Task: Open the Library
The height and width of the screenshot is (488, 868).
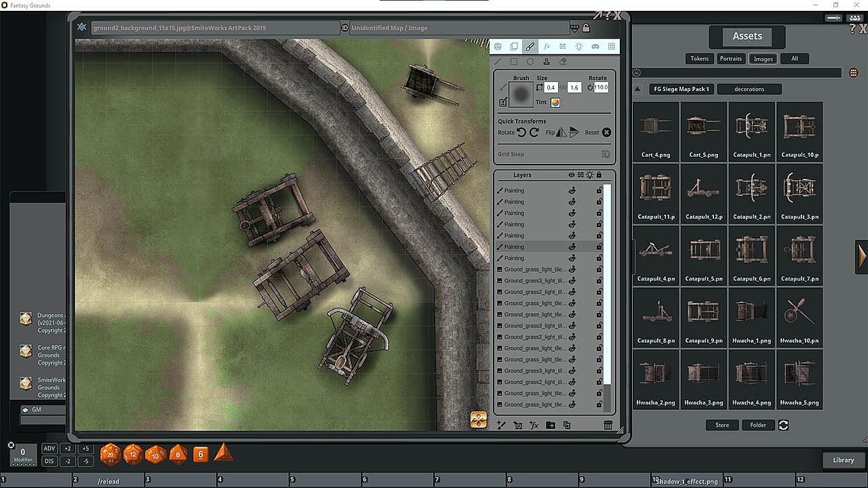Action: (844, 460)
